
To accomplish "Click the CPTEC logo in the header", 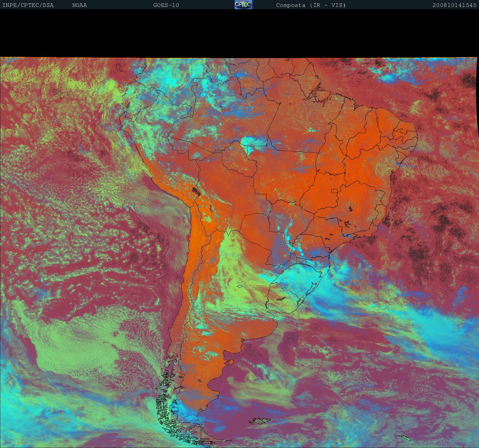I will (243, 5).
